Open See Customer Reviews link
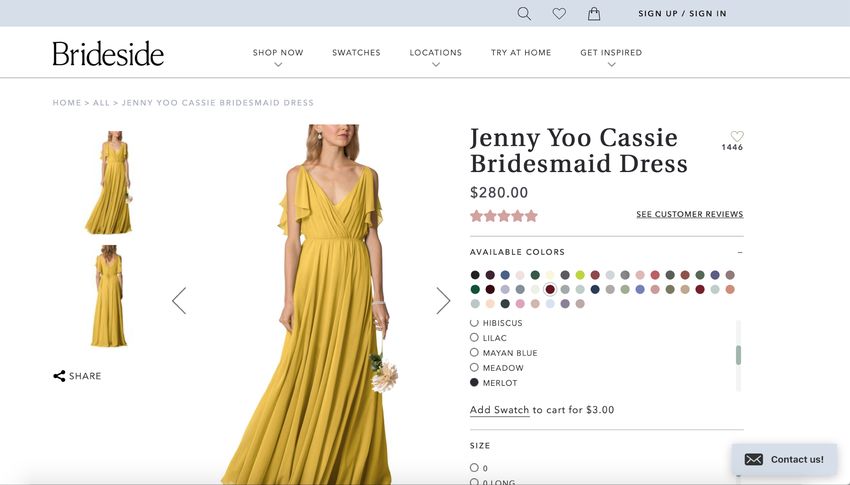The width and height of the screenshot is (850, 485). tap(690, 214)
